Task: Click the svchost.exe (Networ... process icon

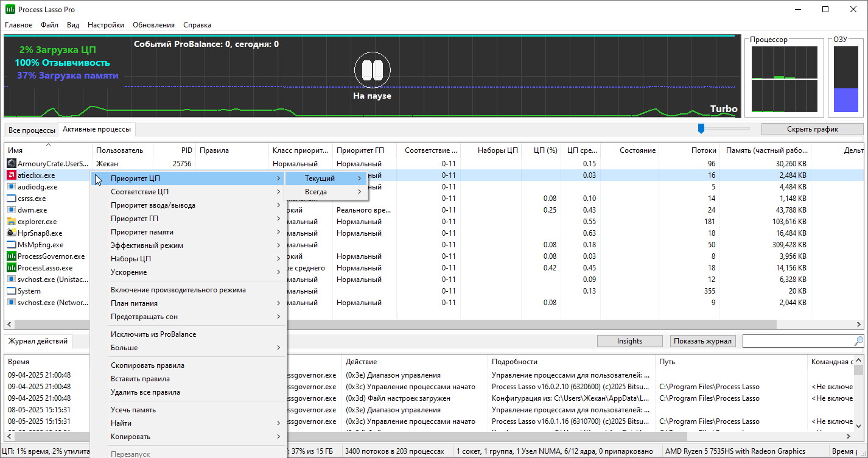Action: click(12, 303)
